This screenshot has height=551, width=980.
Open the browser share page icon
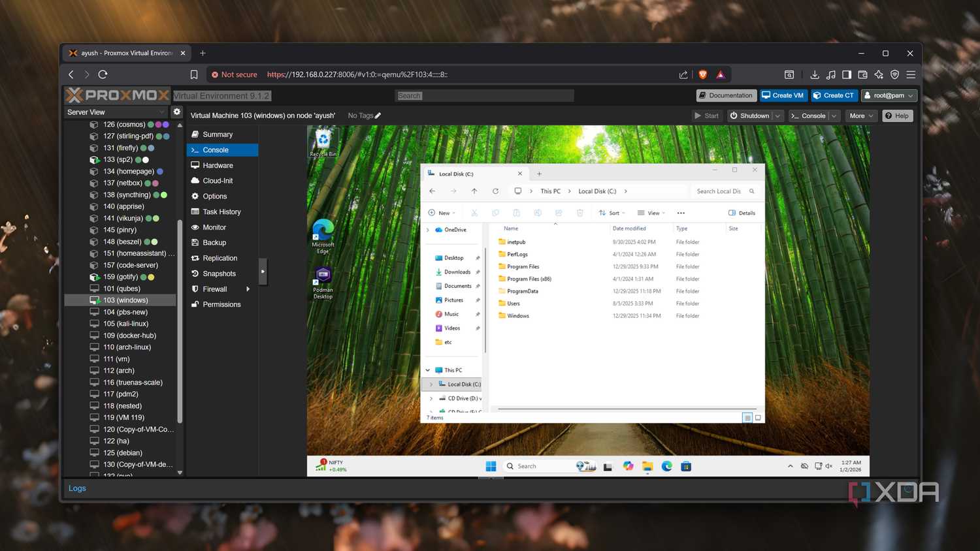tap(683, 74)
